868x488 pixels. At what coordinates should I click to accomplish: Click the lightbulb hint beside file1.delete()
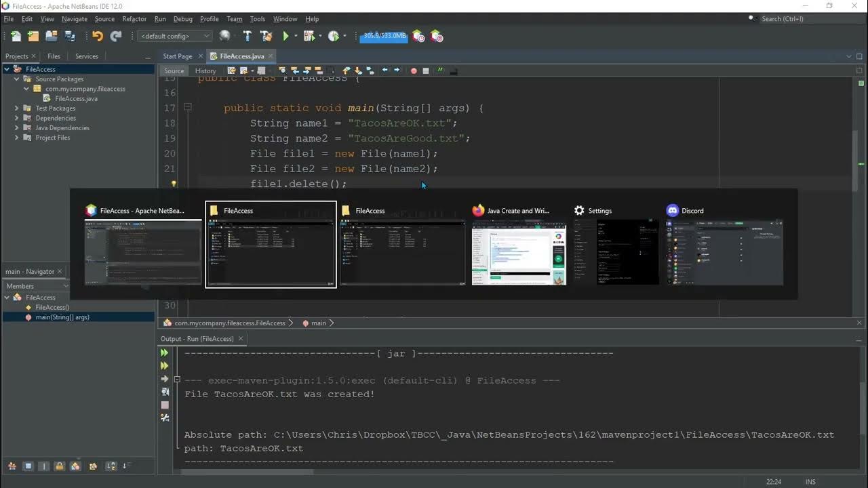(173, 184)
